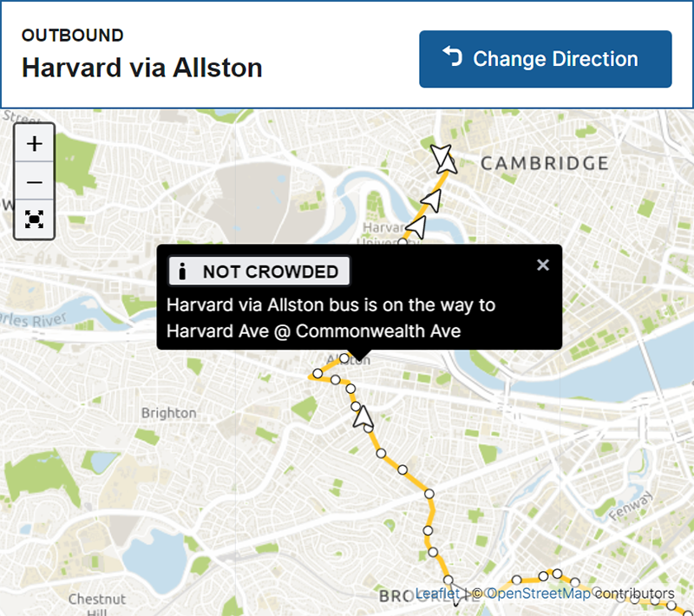Click the westernmost stop marker in Allston
This screenshot has width=694, height=616.
[x=318, y=374]
